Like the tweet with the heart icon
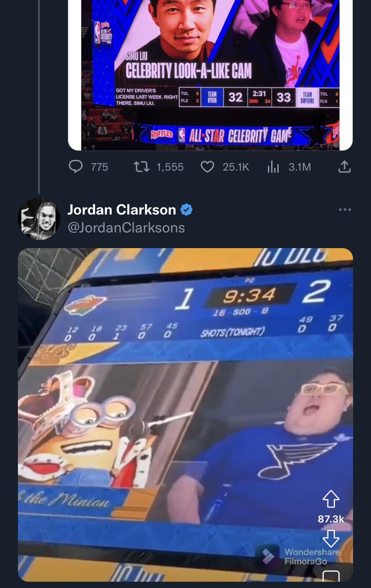Viewport: 371px width, 588px height. 207,167
